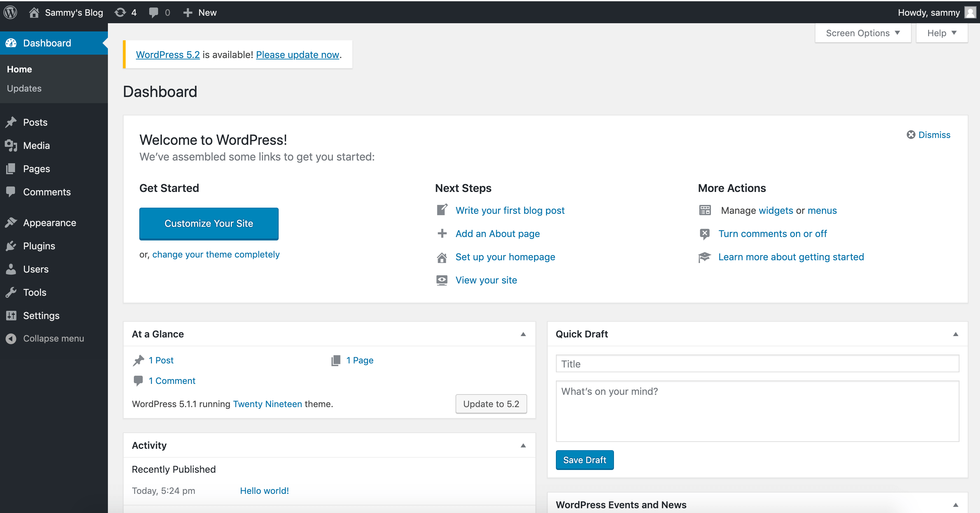This screenshot has width=980, height=513.
Task: Click Please update now link
Action: 297,55
